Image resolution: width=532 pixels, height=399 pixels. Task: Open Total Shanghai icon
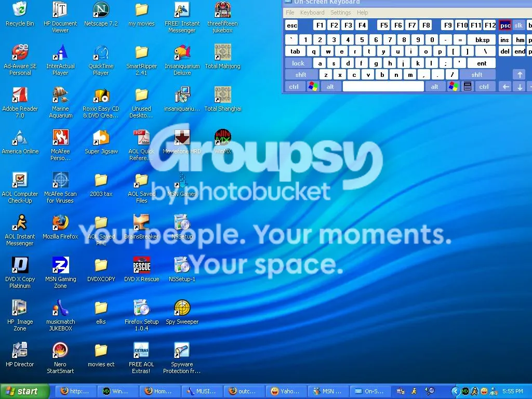pos(222,99)
